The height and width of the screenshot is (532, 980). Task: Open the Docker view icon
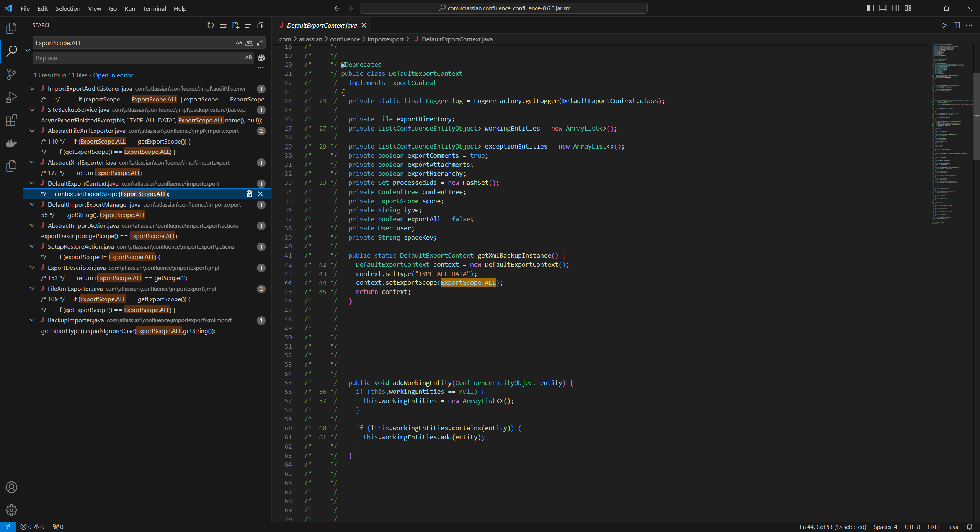(x=11, y=143)
